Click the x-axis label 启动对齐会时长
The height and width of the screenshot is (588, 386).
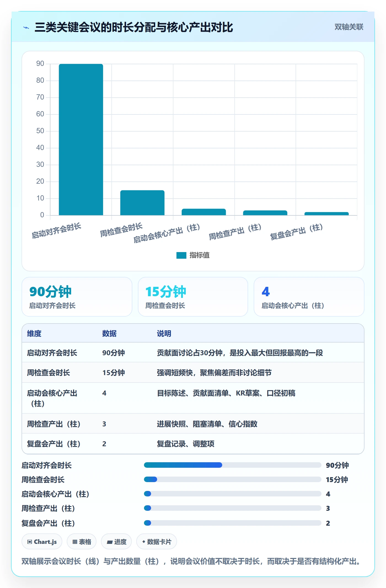pyautogui.click(x=57, y=231)
